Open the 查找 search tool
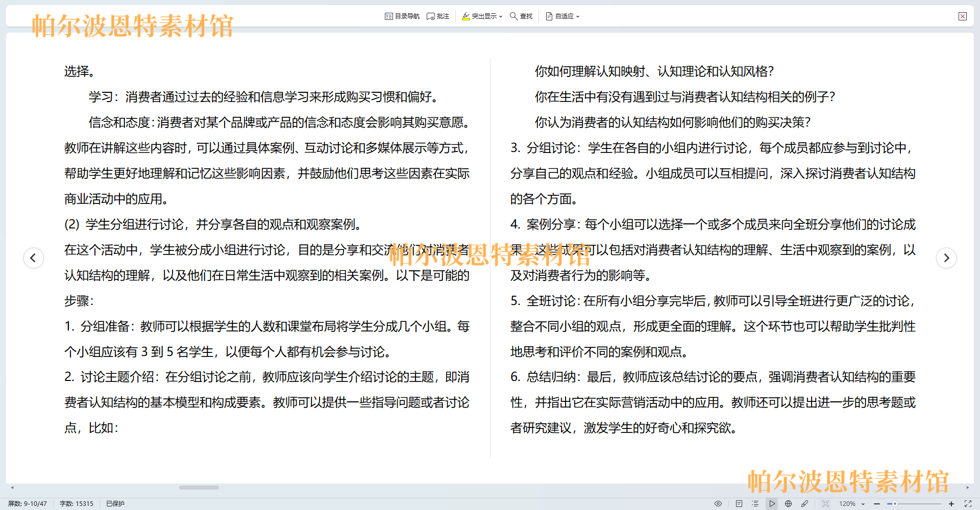 point(521,16)
